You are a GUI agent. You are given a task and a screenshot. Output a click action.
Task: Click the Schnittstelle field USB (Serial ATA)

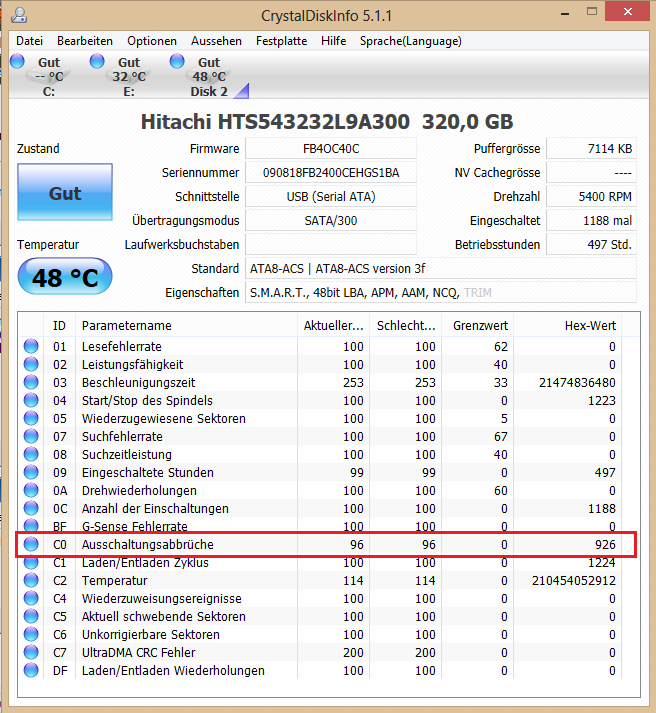[331, 196]
